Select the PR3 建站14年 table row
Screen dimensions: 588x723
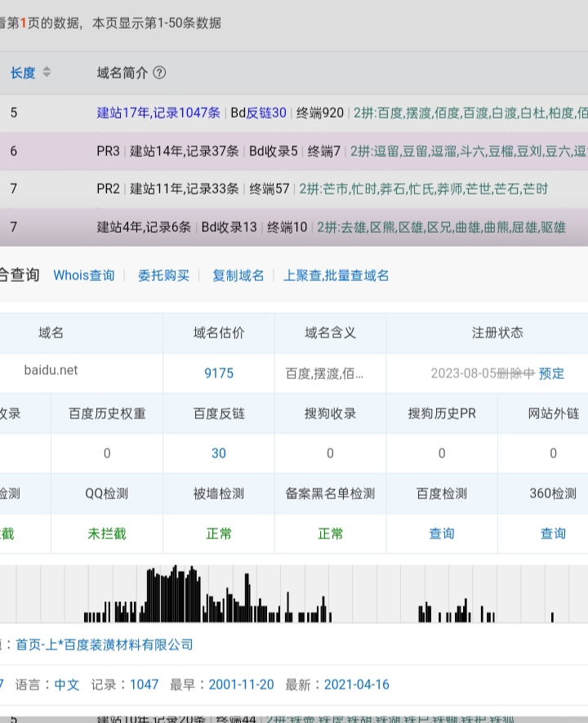[294, 151]
